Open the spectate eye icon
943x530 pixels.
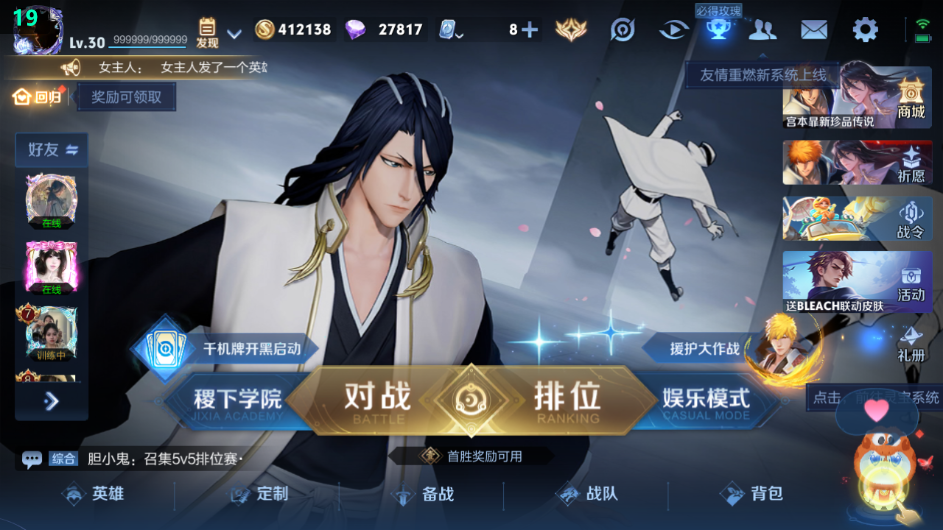[674, 29]
